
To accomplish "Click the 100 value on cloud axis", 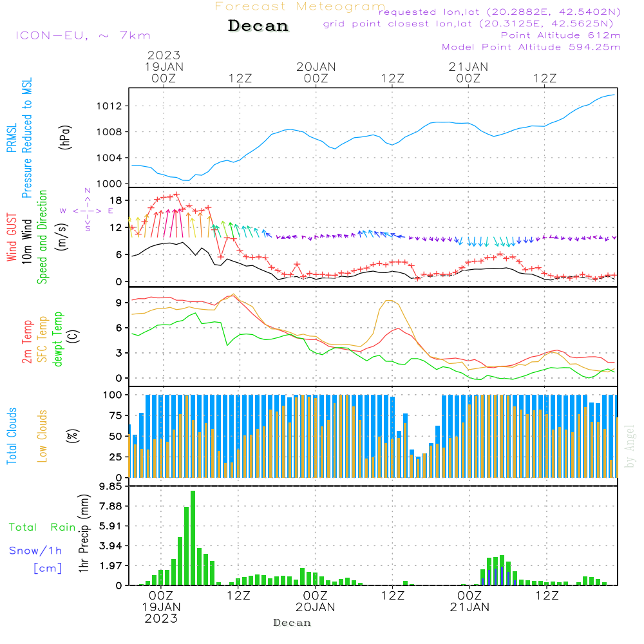I will coord(113,395).
